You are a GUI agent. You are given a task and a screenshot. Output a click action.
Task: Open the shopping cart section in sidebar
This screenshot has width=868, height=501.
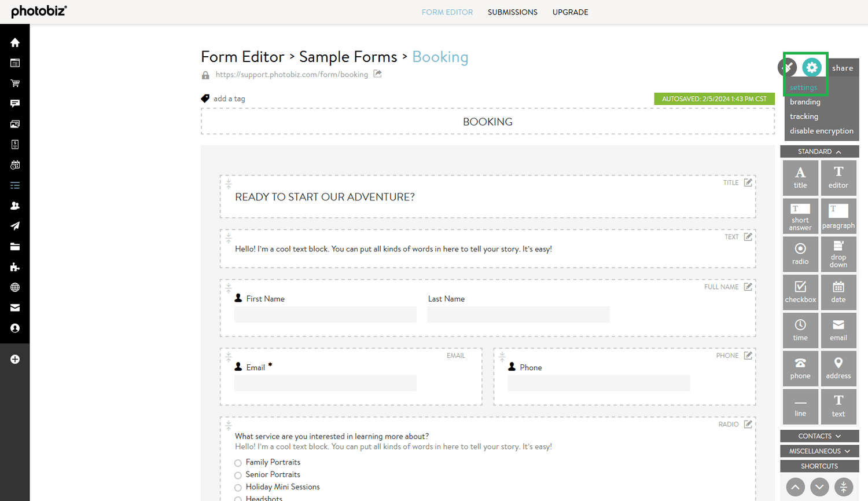point(14,83)
